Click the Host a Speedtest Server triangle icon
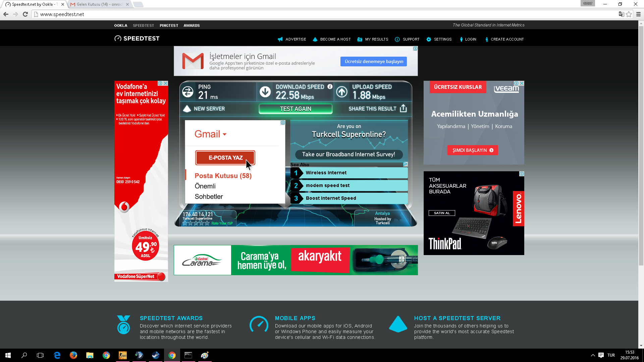This screenshot has width=644, height=362. 398,324
